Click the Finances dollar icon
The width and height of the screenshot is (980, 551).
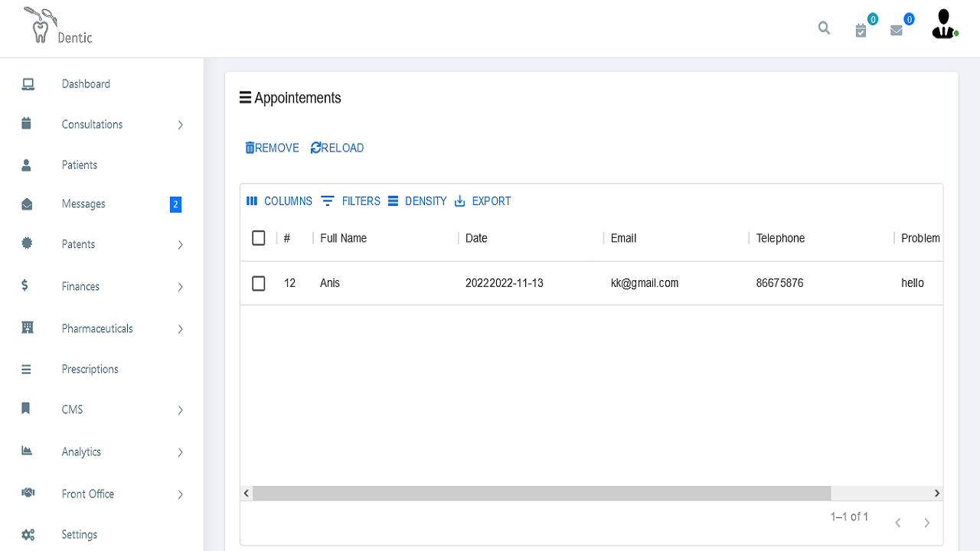tap(25, 286)
